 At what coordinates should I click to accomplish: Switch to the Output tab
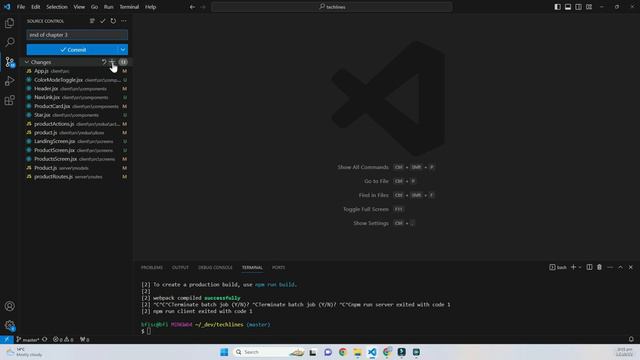[180, 267]
